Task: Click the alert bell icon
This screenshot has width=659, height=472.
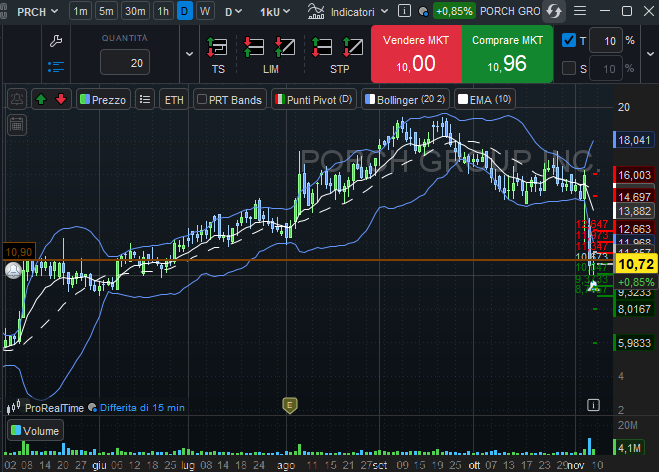Action: point(16,99)
